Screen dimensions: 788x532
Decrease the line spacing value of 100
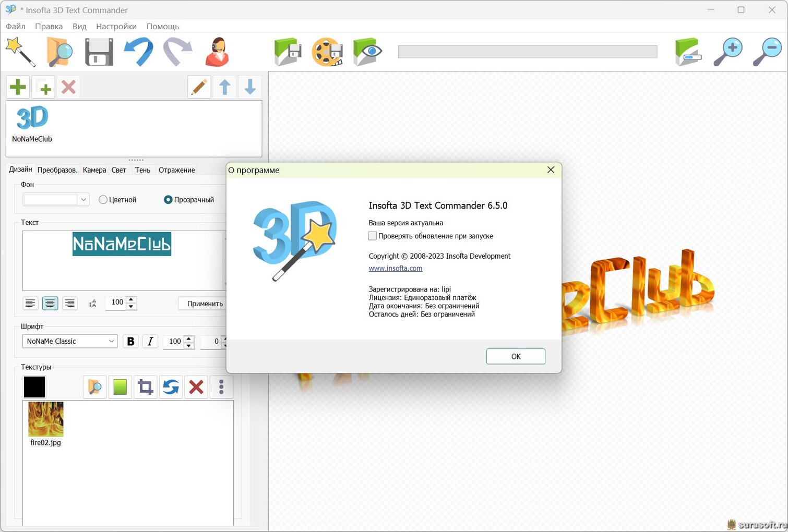pos(132,307)
